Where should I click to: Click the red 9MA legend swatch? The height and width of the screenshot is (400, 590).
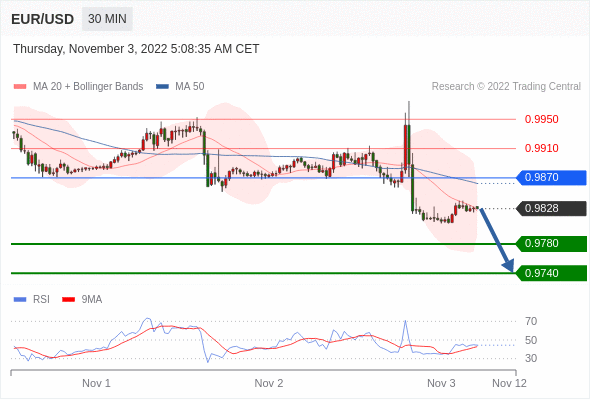pos(68,300)
